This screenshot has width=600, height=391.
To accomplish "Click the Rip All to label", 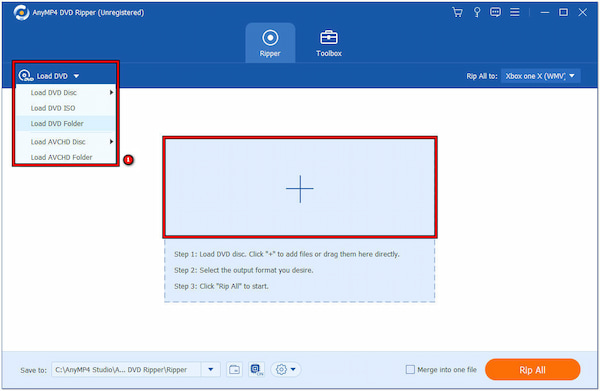I will pos(481,76).
